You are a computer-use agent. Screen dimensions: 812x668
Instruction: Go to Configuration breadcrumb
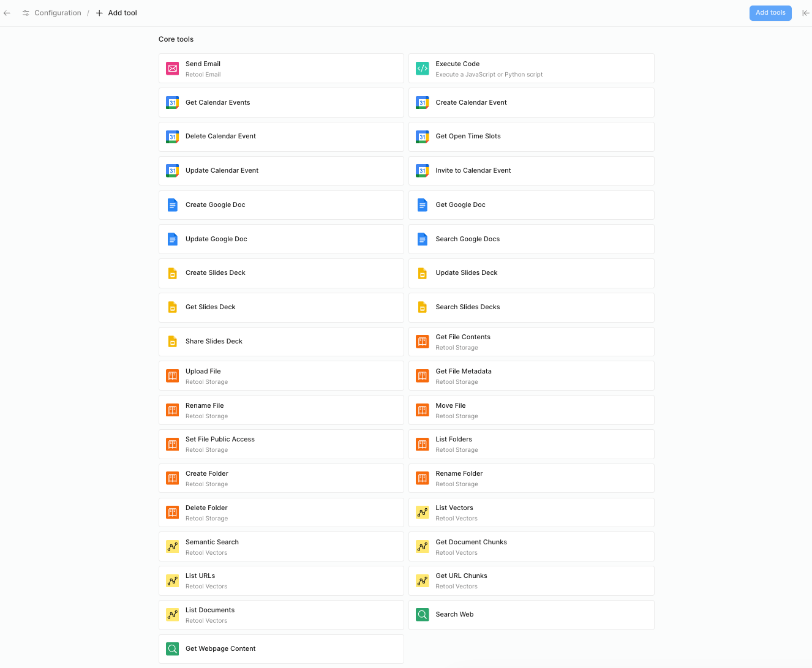click(58, 13)
